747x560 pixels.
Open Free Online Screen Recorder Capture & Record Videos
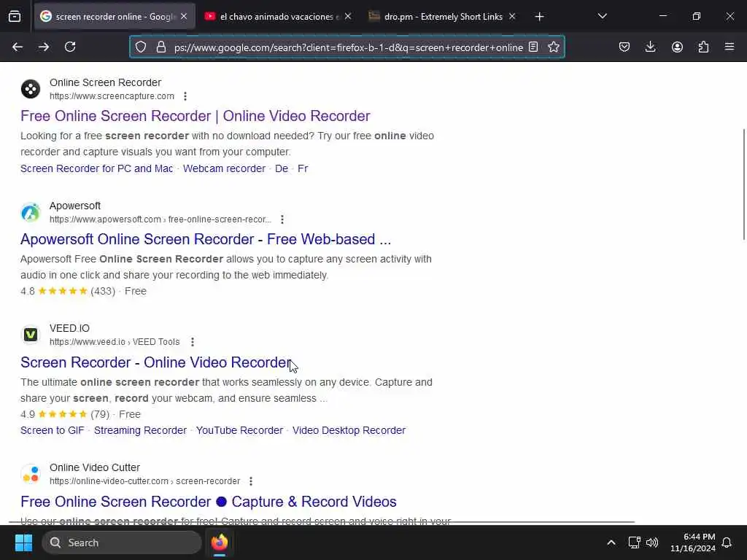coord(209,502)
